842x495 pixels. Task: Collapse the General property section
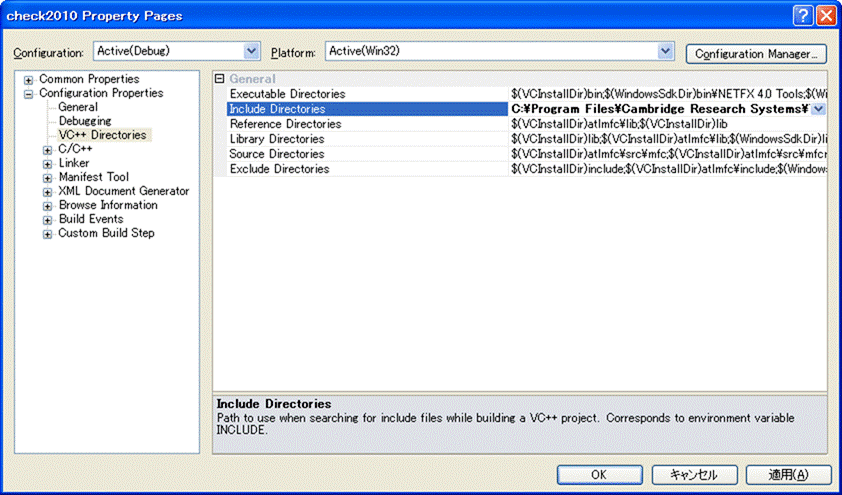[x=220, y=79]
